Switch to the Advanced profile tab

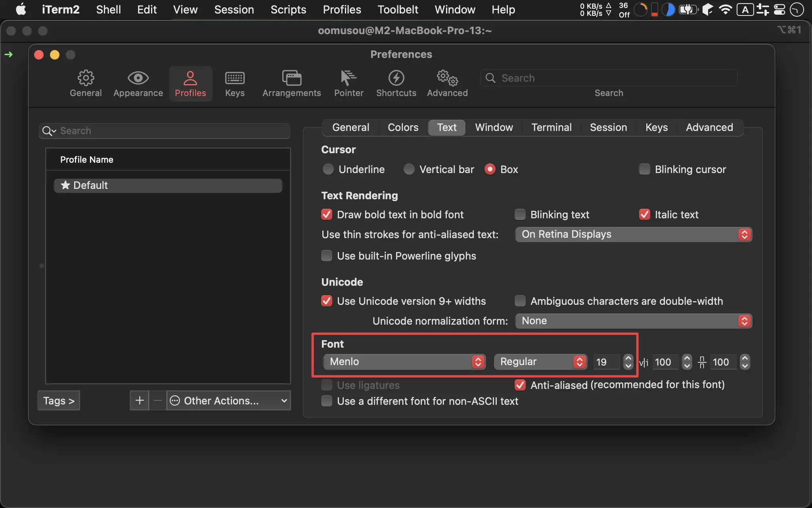click(709, 127)
